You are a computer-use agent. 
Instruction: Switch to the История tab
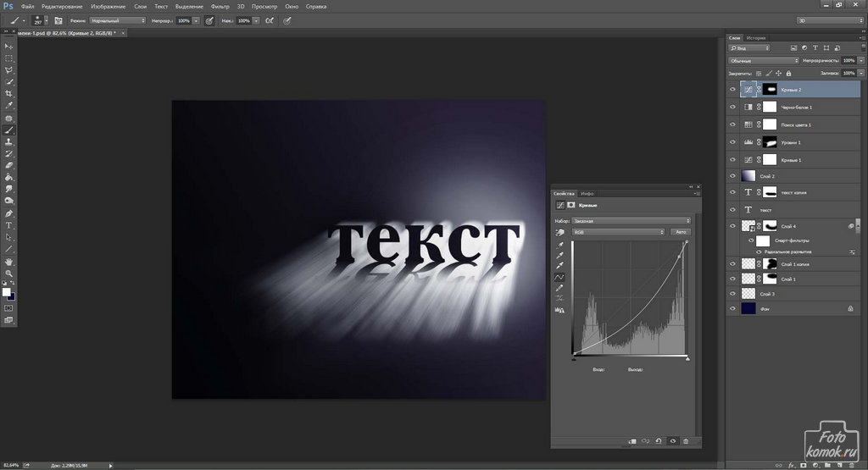point(756,38)
